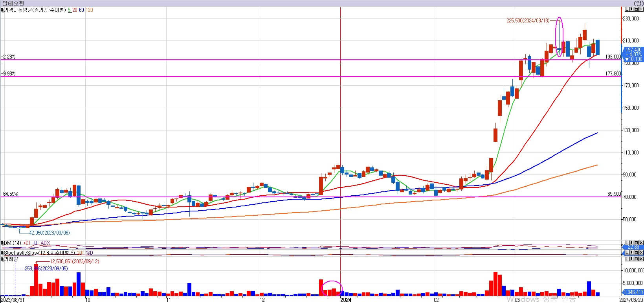Click the bar icon in volume panel controls
Image resolution: width=644 pixels, height=303 pixels.
632,259
